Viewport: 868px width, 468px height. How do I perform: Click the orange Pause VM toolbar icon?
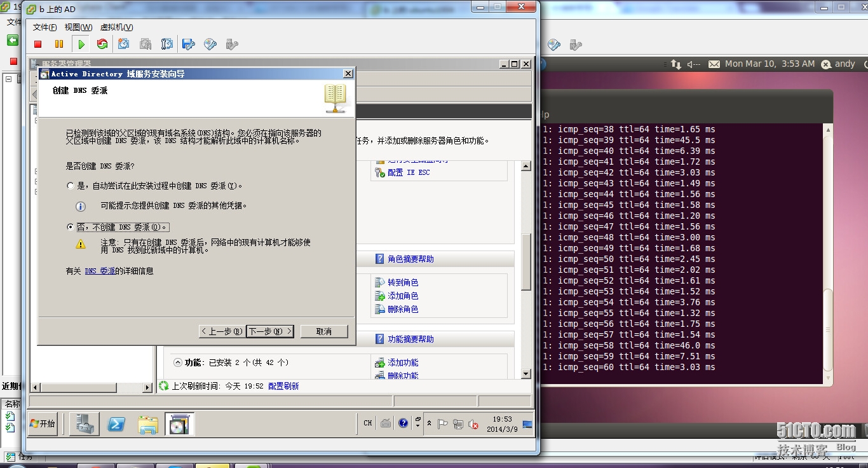[x=59, y=44]
